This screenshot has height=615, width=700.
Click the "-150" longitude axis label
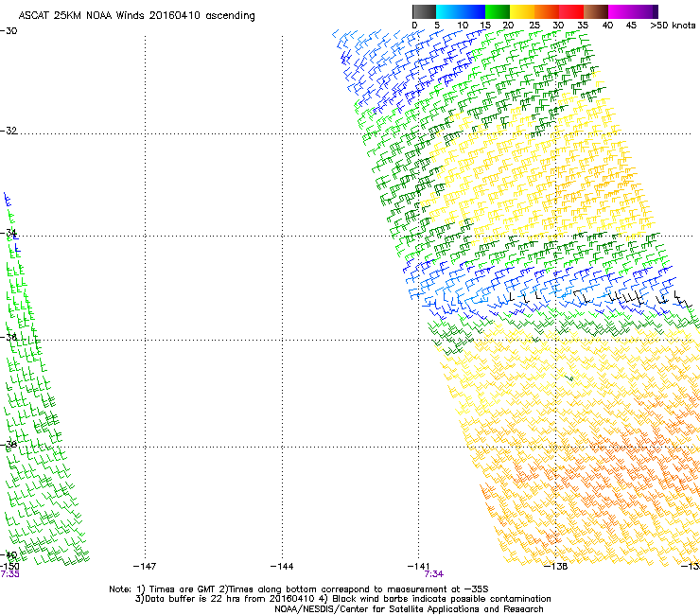[9, 567]
